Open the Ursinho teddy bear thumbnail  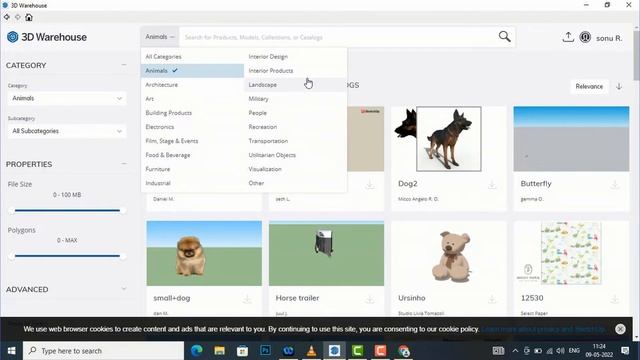[x=449, y=253]
